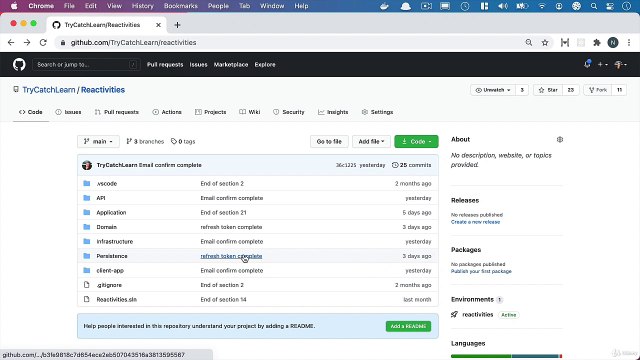The image size is (640, 360).
Task: Switch to the Issues repository tab
Action: click(68, 112)
